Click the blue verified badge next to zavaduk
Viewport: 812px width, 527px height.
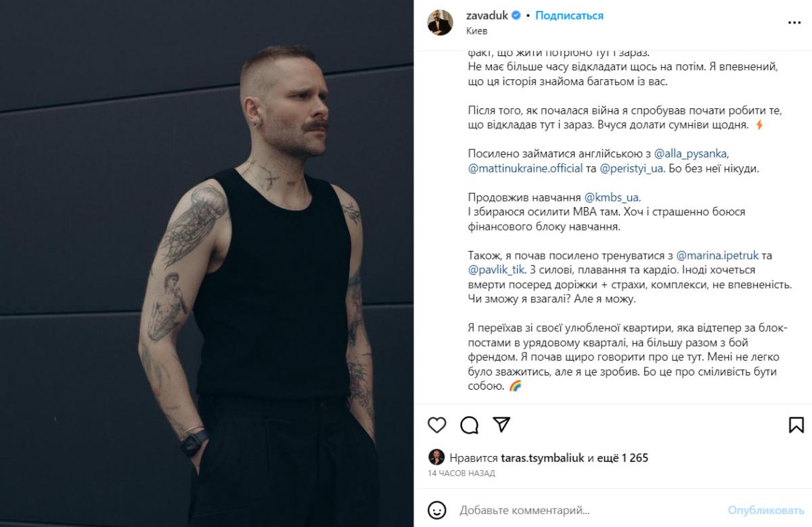(516, 16)
